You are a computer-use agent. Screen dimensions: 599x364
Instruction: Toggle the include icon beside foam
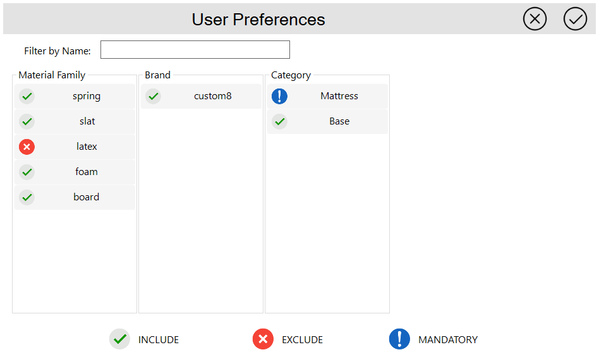[x=27, y=172]
